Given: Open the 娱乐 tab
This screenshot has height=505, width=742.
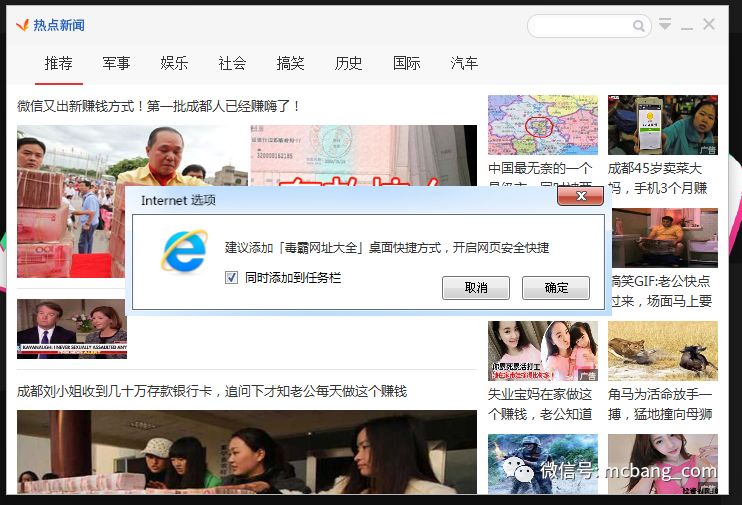Looking at the screenshot, I should [174, 63].
